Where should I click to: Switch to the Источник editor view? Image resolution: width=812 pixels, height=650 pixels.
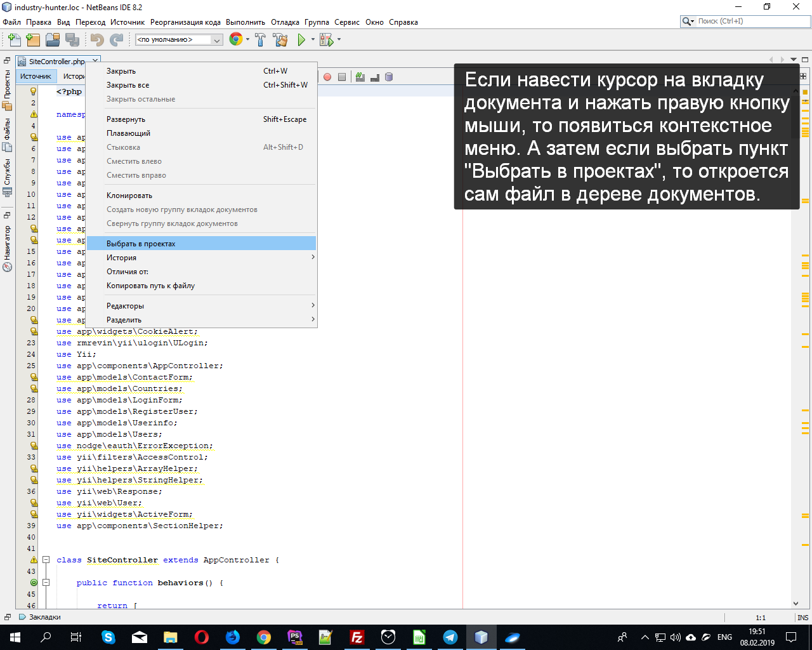[x=36, y=76]
